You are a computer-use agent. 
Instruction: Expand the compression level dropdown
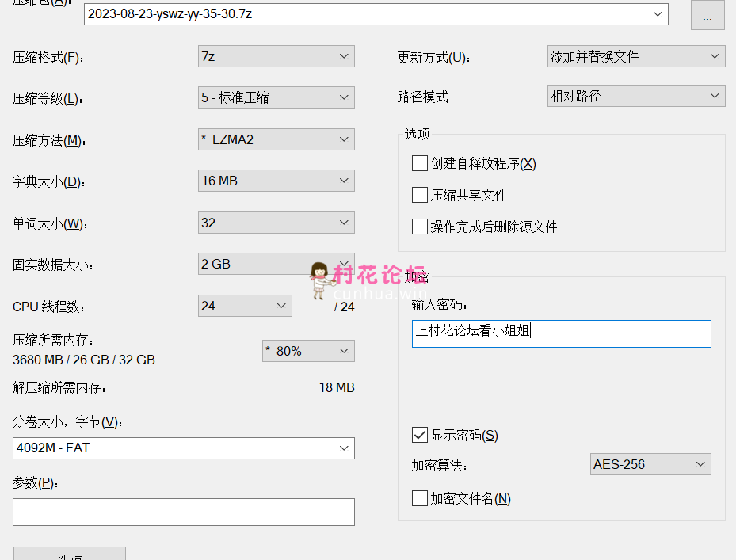(276, 97)
